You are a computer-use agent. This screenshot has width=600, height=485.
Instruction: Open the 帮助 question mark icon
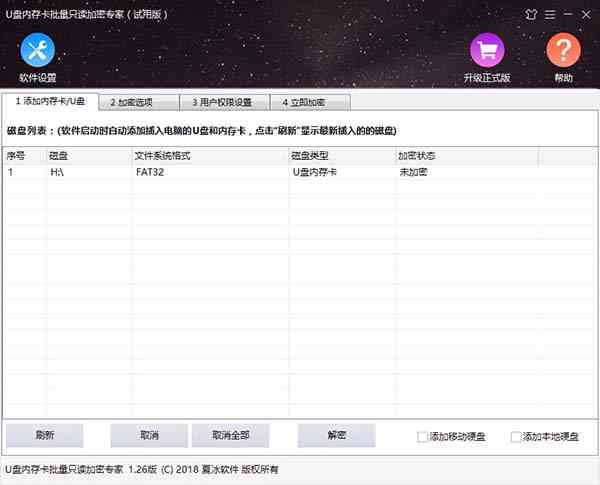563,50
